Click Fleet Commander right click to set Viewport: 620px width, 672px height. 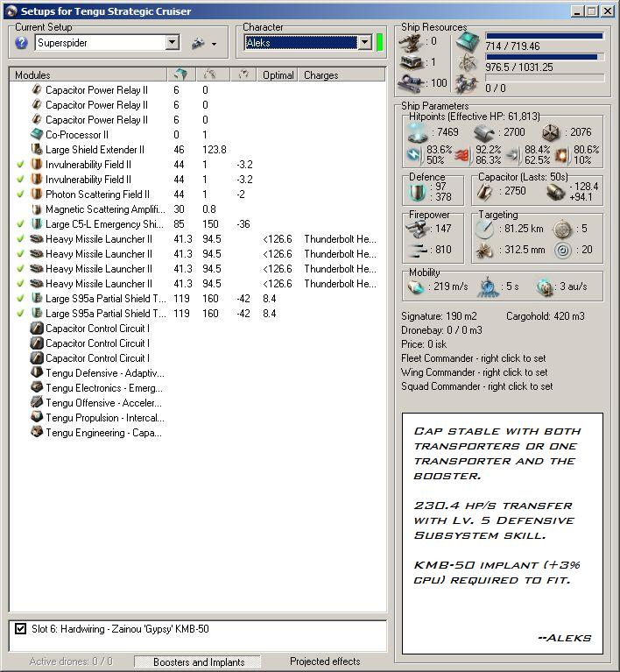point(473,358)
